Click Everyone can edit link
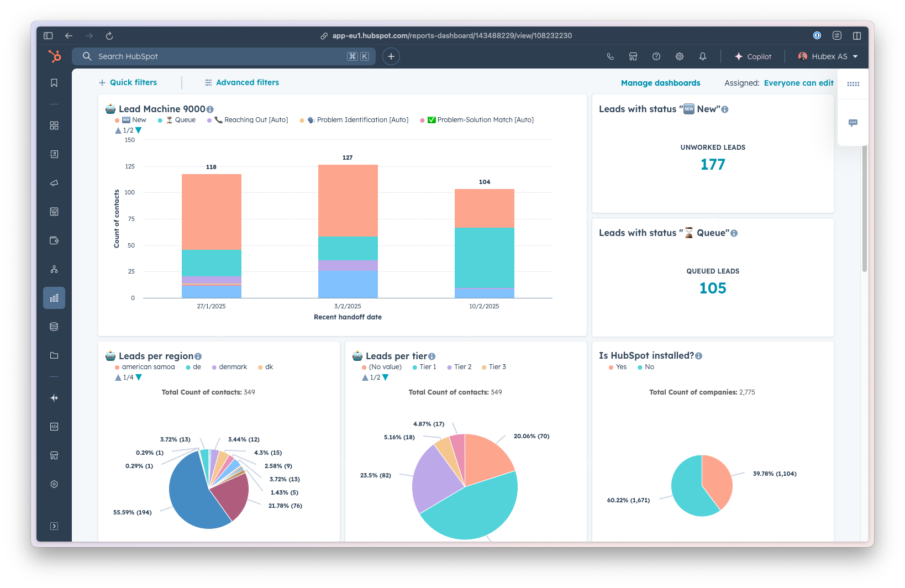The width and height of the screenshot is (905, 588). tap(798, 83)
